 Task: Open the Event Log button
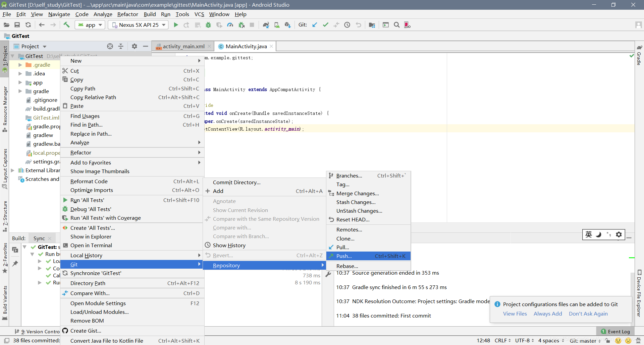coord(615,331)
